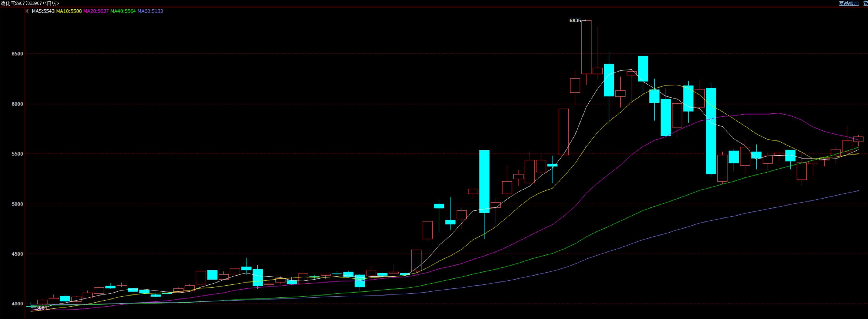Screen dimensions: 868x319
Task: Click the partially visible 查 link at the top right edge
Action: [865, 3]
